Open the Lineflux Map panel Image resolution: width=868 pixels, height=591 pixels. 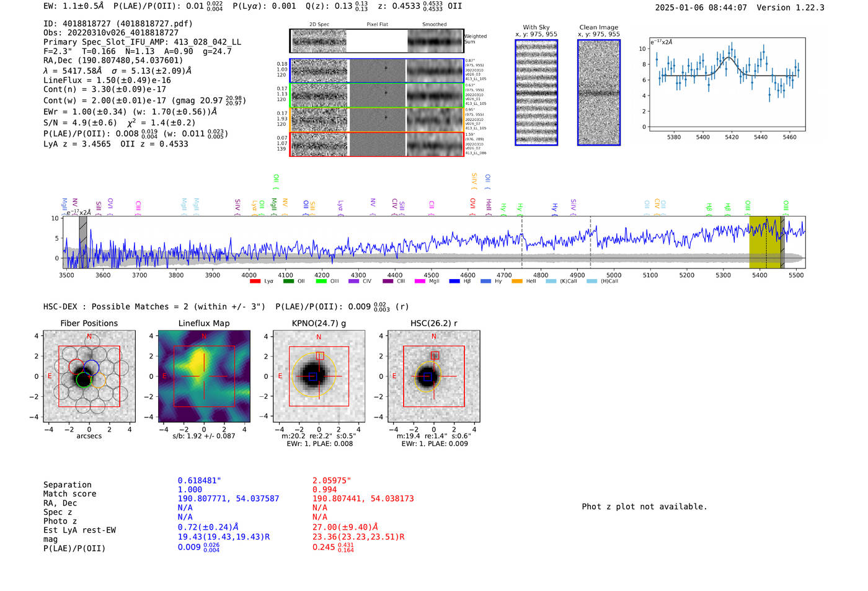pyautogui.click(x=204, y=376)
